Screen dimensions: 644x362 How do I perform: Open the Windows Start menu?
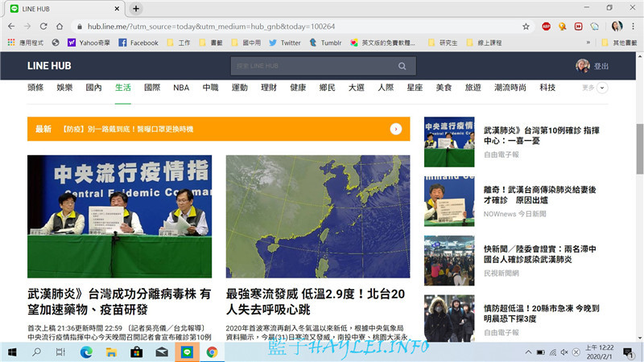[12, 352]
